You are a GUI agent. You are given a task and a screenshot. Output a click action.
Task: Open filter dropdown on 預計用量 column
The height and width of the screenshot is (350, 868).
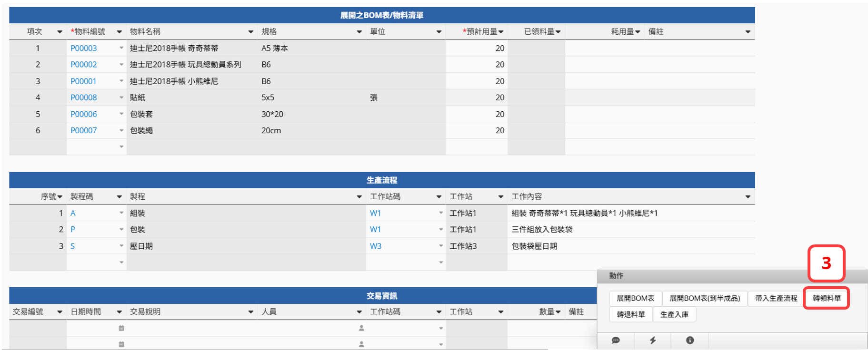tap(501, 32)
